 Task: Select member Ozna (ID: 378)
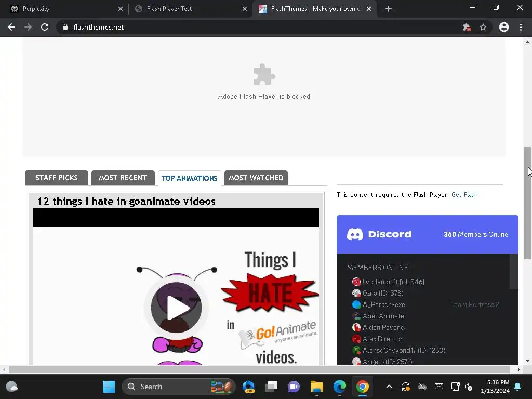pyautogui.click(x=378, y=293)
